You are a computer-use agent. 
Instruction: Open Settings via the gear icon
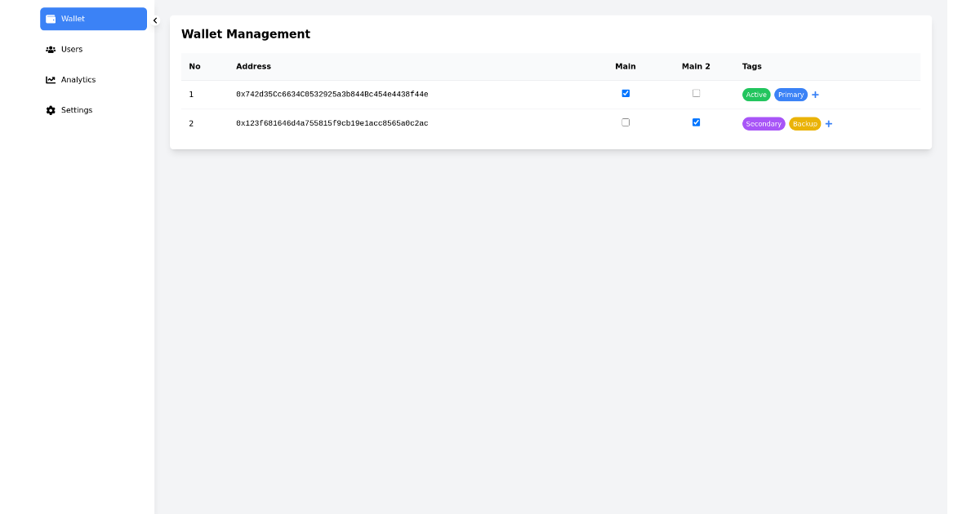[x=51, y=109]
